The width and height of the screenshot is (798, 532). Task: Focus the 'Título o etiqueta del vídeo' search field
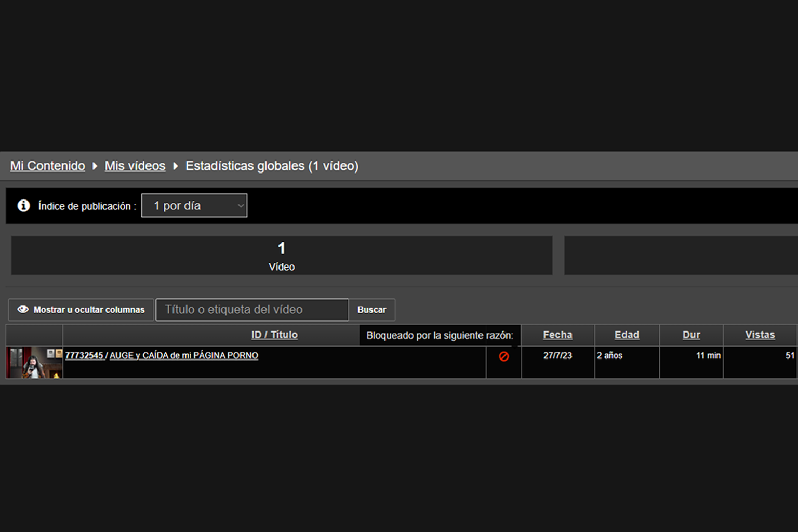point(252,310)
